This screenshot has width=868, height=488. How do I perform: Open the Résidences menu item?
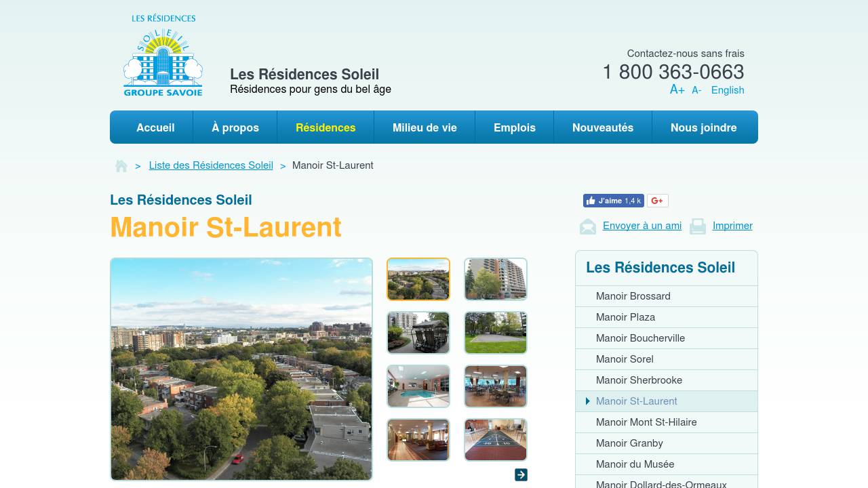325,127
